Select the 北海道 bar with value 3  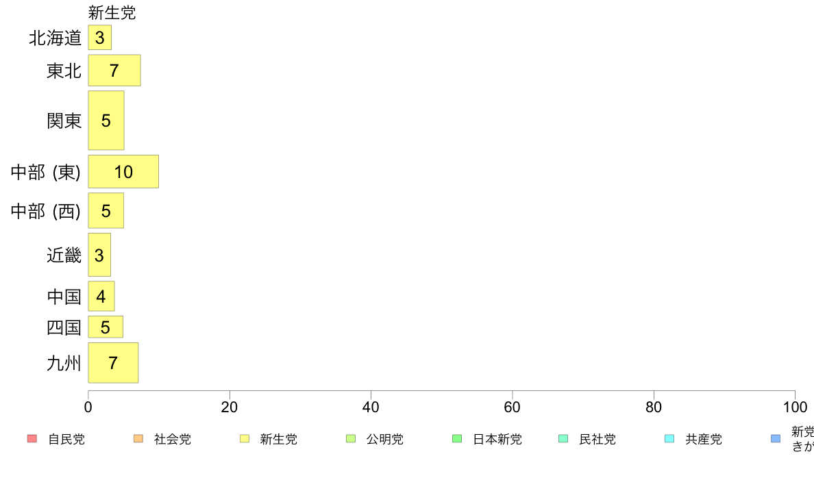pyautogui.click(x=99, y=38)
